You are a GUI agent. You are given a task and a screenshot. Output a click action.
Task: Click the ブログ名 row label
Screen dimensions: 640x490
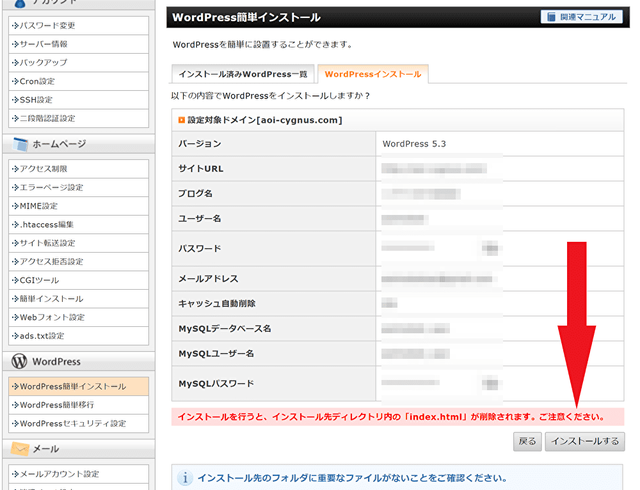point(195,194)
